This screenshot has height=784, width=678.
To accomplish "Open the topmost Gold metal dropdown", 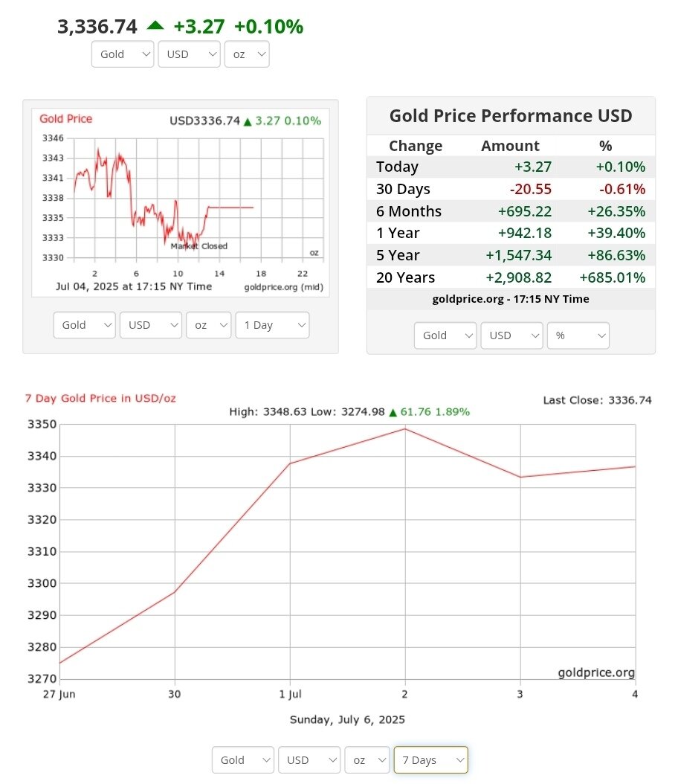I will tap(123, 54).
